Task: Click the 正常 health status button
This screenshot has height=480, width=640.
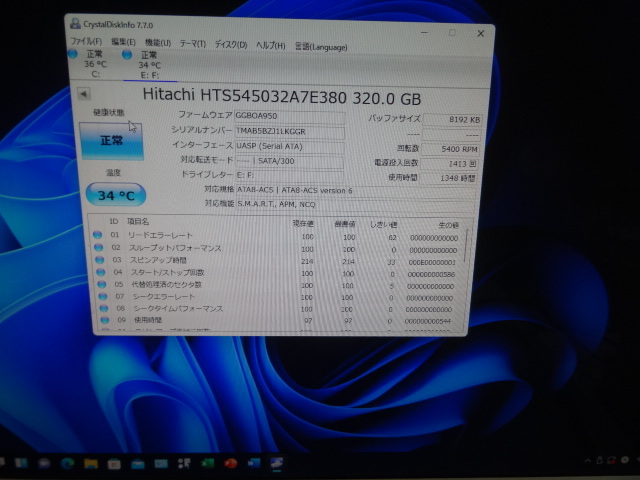Action: [112, 141]
